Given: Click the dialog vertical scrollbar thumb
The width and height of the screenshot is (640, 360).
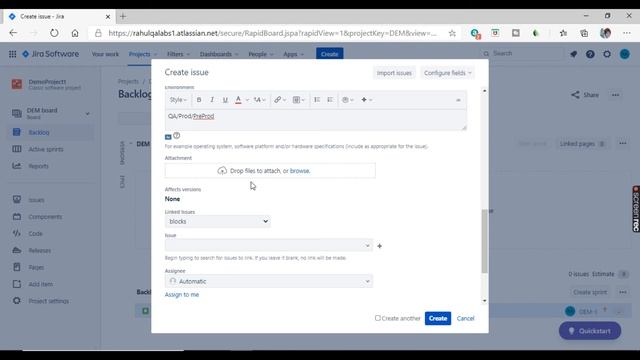Looking at the screenshot, I should coord(484,241).
